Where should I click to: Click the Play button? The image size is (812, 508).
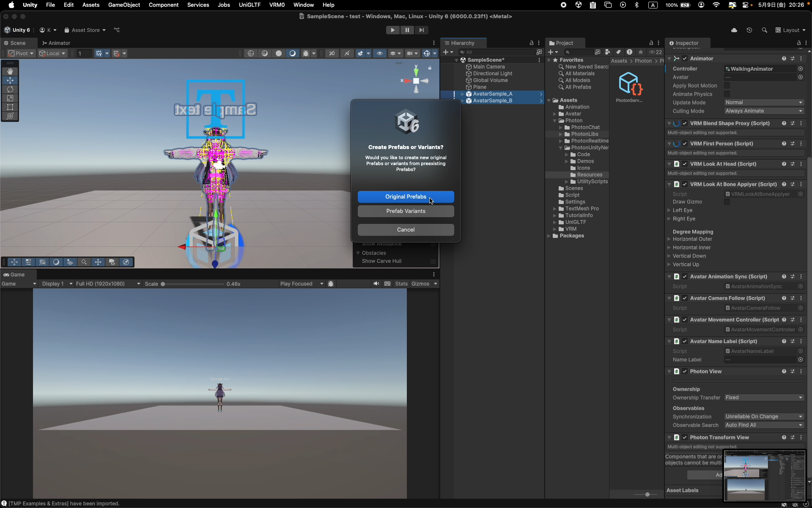(392, 30)
